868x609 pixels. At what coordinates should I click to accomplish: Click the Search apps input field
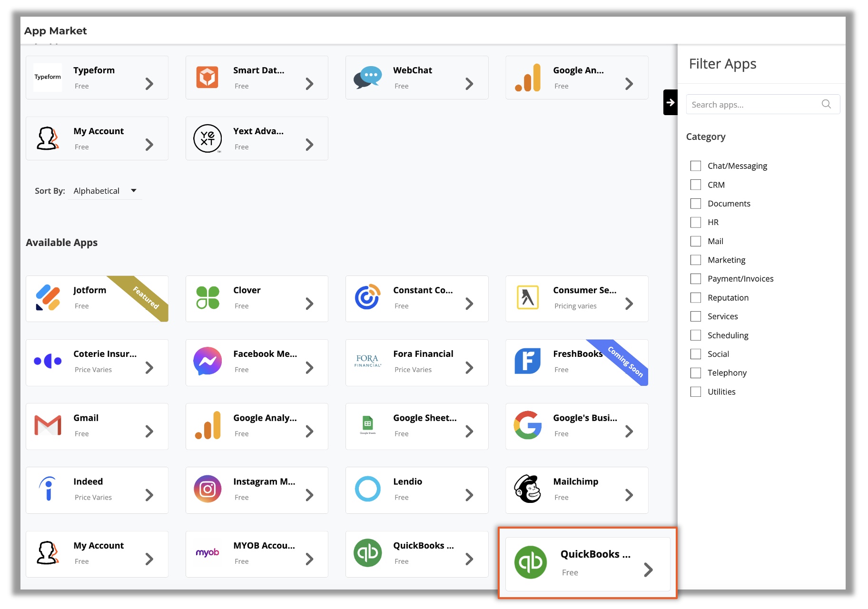coord(763,104)
